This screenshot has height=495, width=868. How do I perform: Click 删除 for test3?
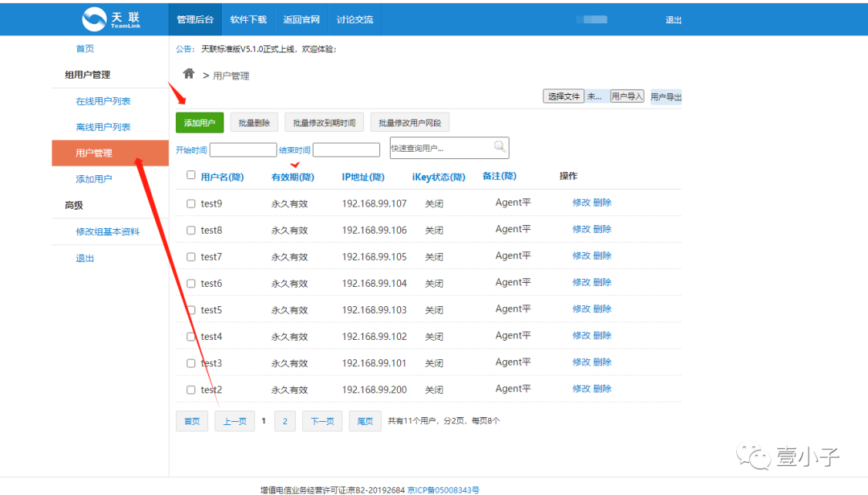(602, 362)
